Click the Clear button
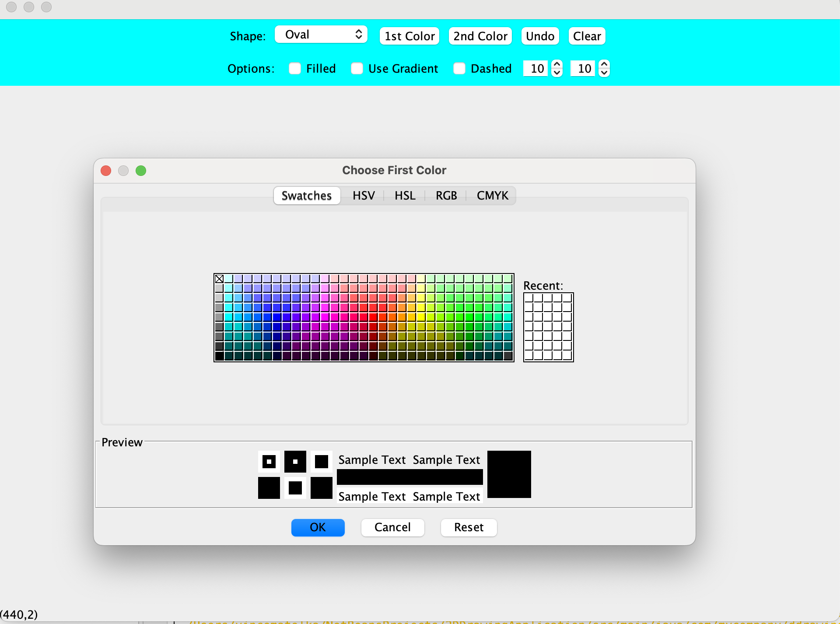 pos(587,36)
